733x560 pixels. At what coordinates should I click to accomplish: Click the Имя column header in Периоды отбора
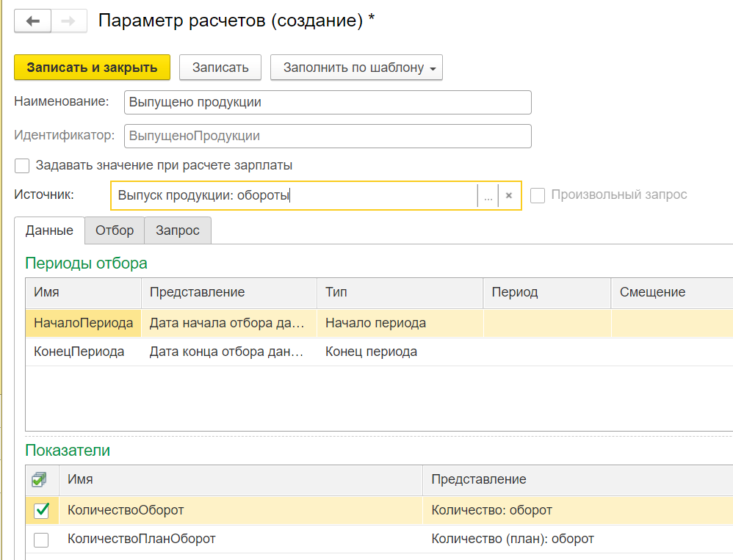[83, 293]
